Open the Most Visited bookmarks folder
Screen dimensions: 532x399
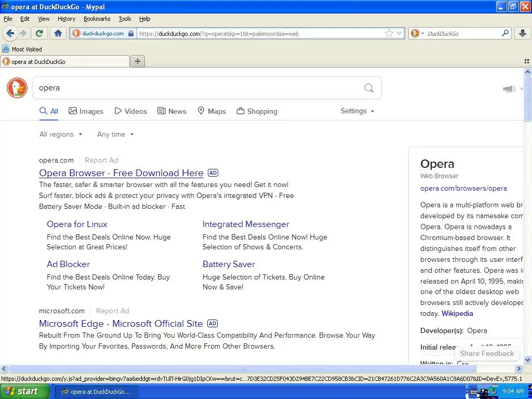(22, 49)
